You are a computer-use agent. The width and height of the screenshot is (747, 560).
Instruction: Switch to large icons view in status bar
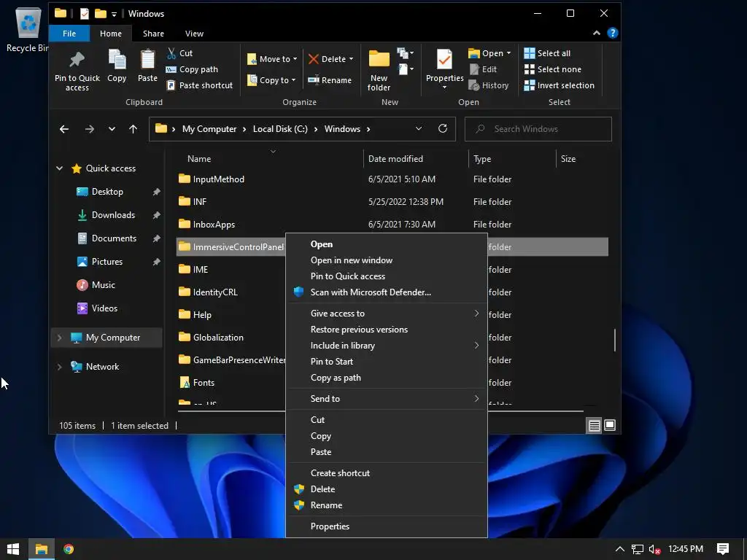610,425
